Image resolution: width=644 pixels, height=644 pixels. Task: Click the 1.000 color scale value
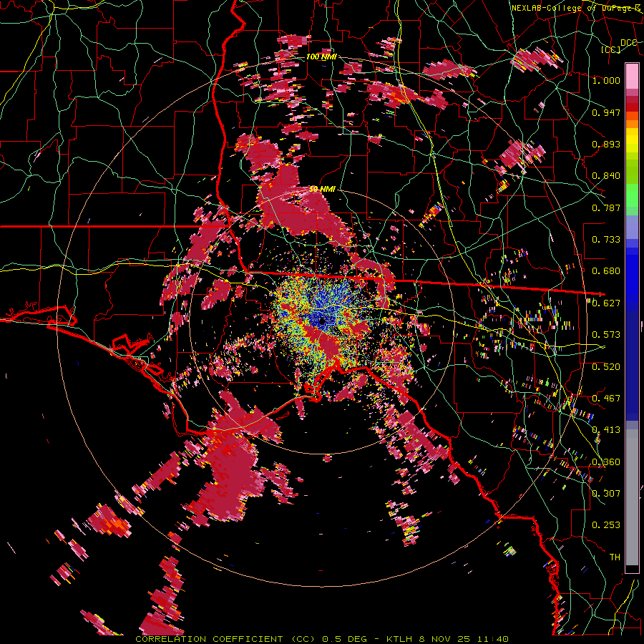[606, 80]
